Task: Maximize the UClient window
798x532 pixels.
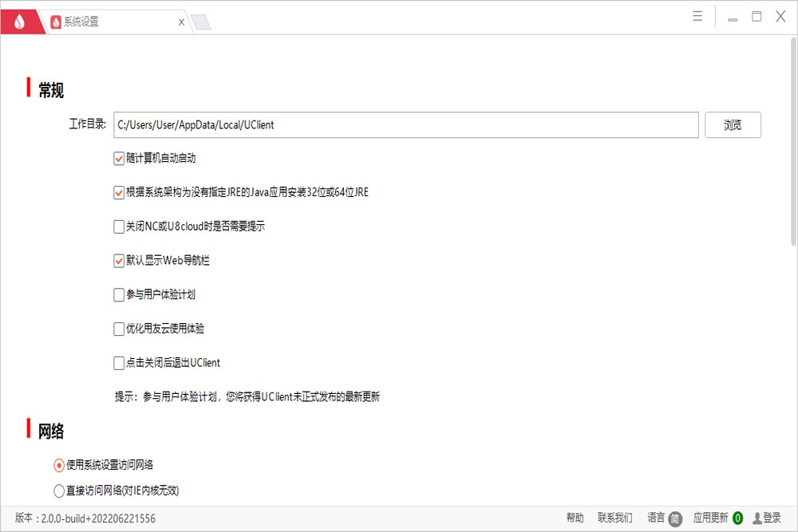Action: point(757,16)
